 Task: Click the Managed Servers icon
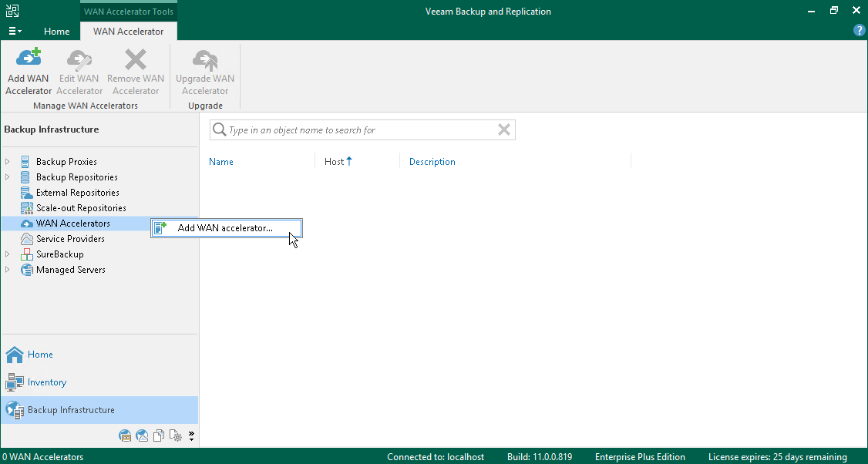26,271
